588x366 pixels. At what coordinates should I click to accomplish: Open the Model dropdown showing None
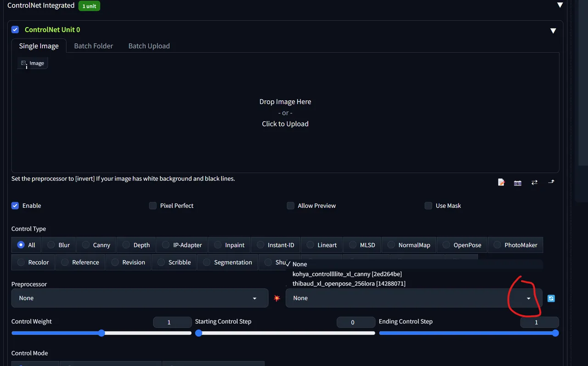point(414,298)
